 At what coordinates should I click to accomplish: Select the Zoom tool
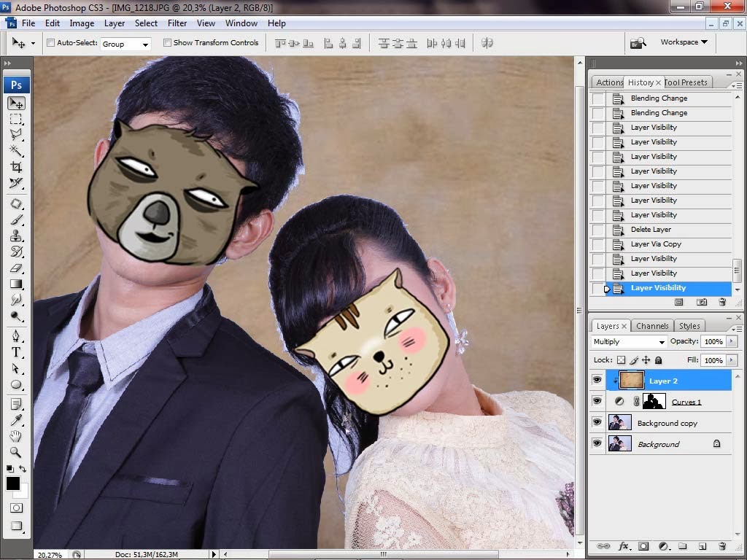pos(16,452)
